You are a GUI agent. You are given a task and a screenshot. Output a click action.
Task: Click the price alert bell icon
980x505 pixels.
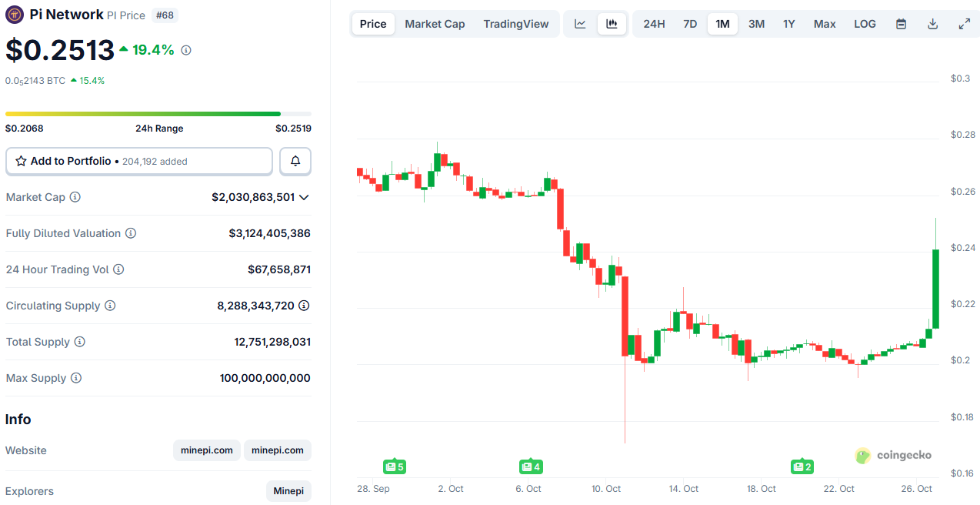(295, 162)
